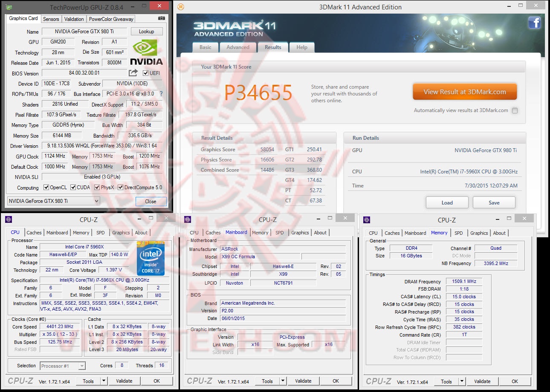The width and height of the screenshot is (550, 392).
Task: Click the Save button in Run Details
Action: 494,202
